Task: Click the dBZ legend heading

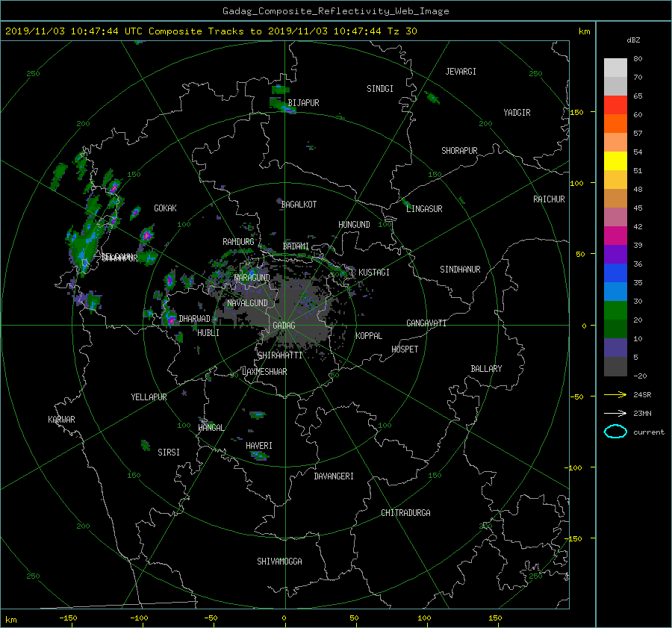Action: tap(633, 40)
